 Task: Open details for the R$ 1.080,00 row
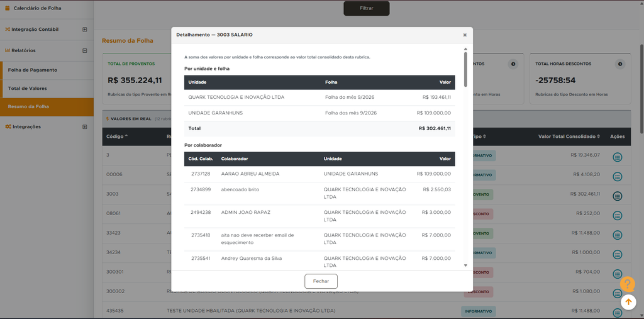[x=617, y=293]
